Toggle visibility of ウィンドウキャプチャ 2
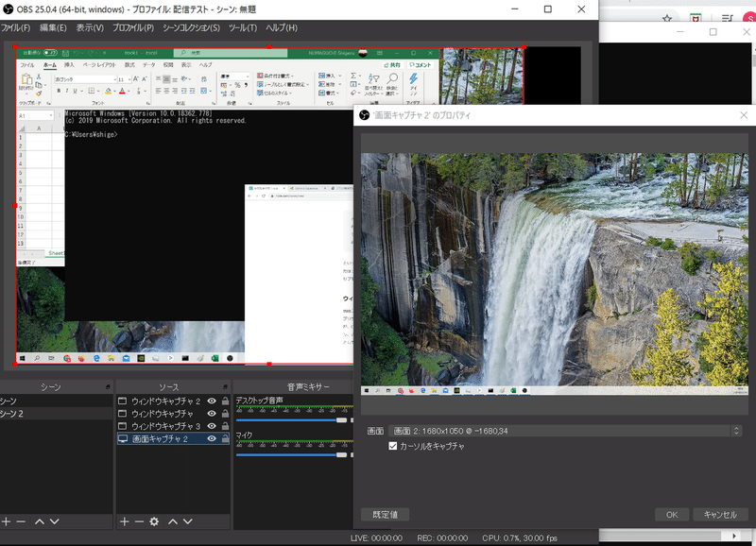The image size is (756, 546). (x=212, y=401)
